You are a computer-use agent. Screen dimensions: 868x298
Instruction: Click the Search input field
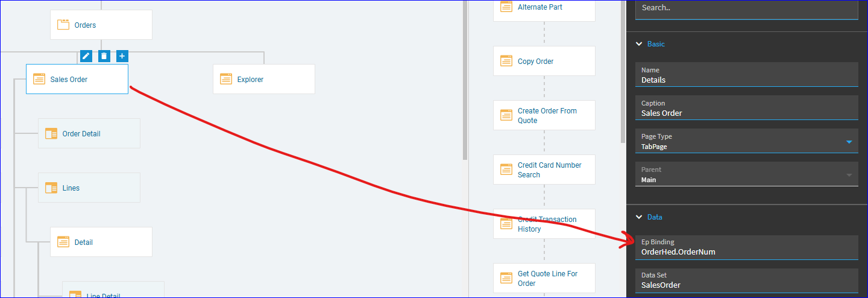[747, 8]
